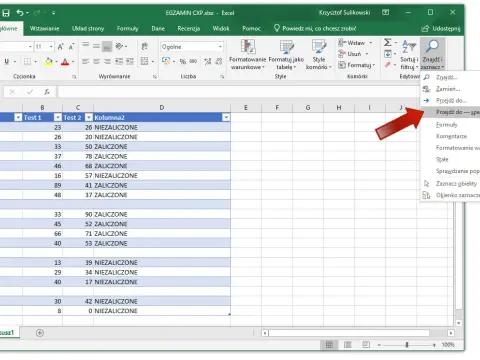The height and width of the screenshot is (360, 480).
Task: Apply accounting number format
Action: click(166, 61)
